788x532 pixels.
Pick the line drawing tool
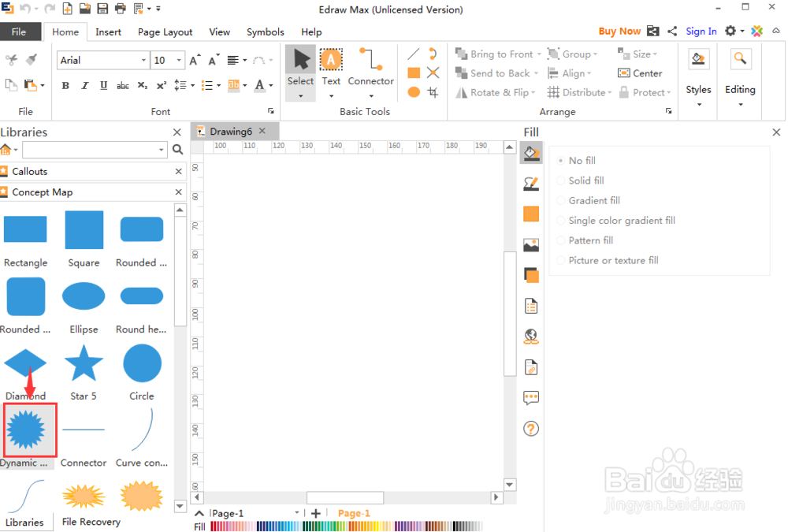click(414, 54)
